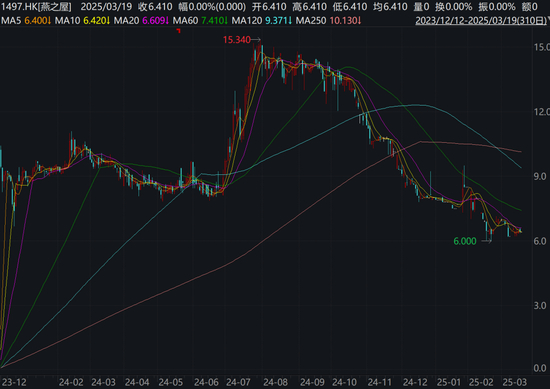Click the 15.340 highest price label
Viewport: 550px width, 389px height.
[236, 40]
